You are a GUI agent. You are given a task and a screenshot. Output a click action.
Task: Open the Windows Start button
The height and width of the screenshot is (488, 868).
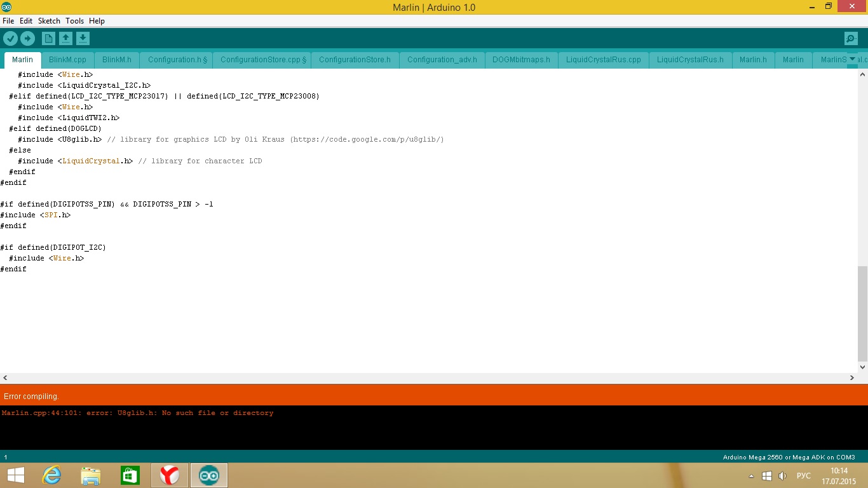15,475
